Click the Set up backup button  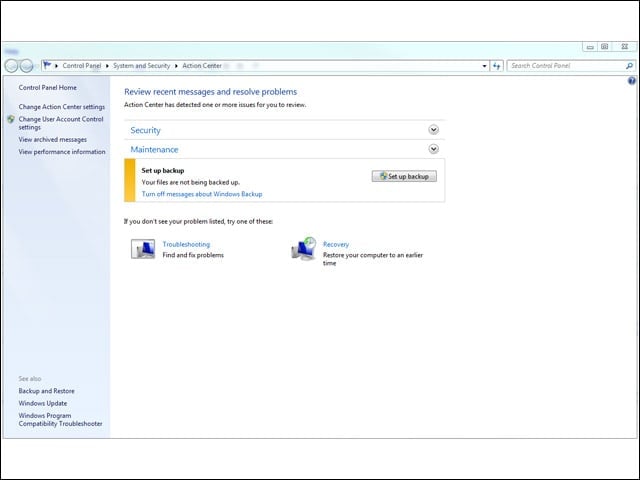[404, 176]
